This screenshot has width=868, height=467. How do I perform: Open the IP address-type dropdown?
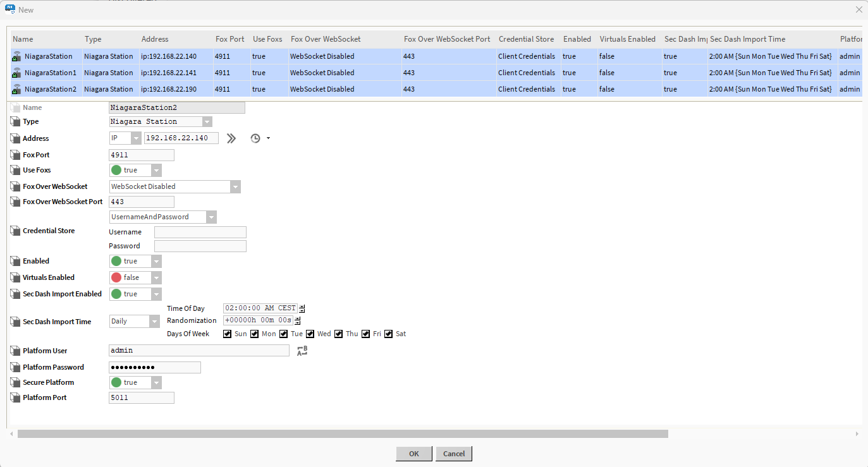[x=125, y=138]
